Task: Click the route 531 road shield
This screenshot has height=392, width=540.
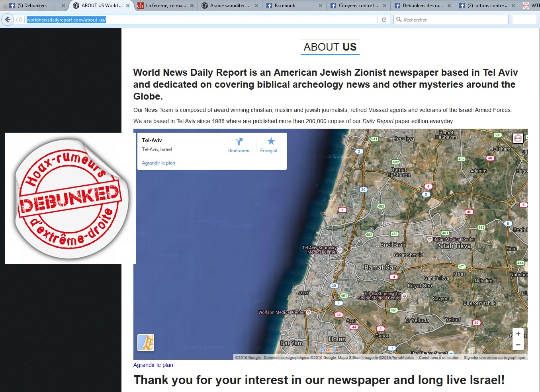Action: [498, 135]
